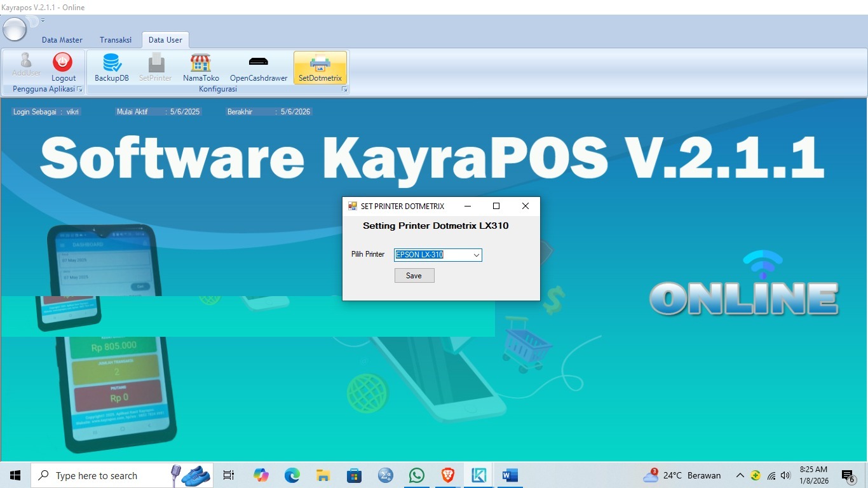Switch to the Transaksi tab
Image resolution: width=868 pixels, height=488 pixels.
coord(116,40)
